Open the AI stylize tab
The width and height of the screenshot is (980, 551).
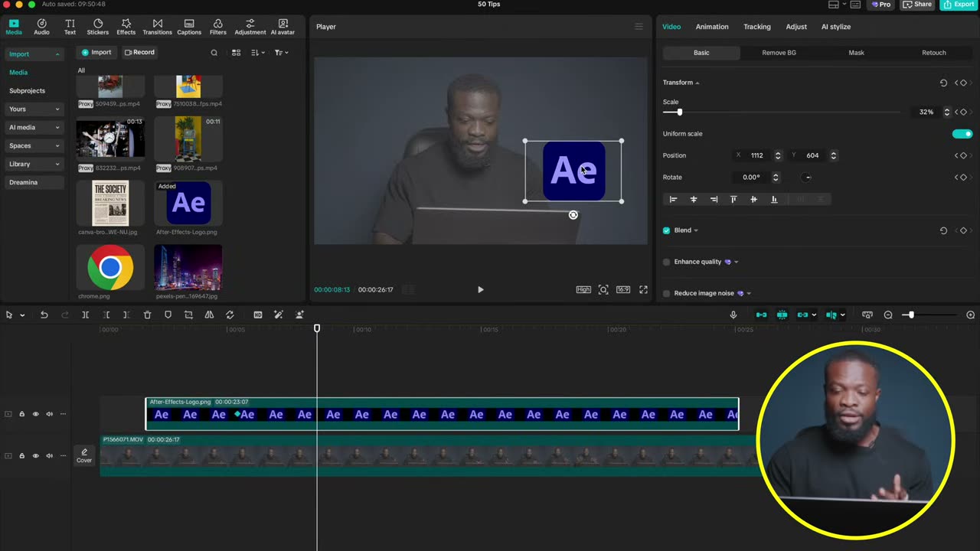point(836,27)
